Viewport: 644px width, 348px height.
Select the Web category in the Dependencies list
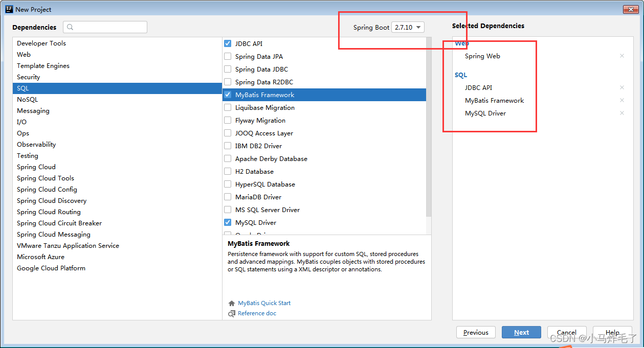click(117, 55)
